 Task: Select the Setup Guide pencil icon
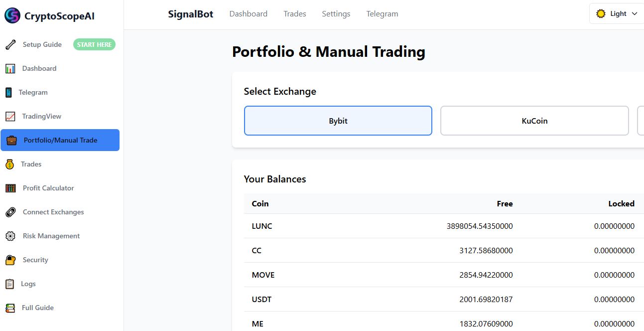click(10, 44)
